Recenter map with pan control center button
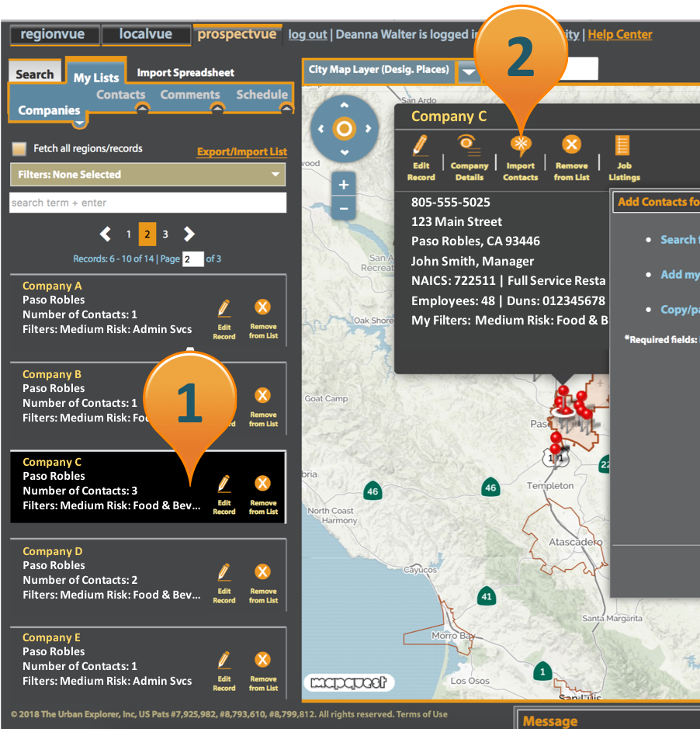The width and height of the screenshot is (700, 729). [x=345, y=129]
